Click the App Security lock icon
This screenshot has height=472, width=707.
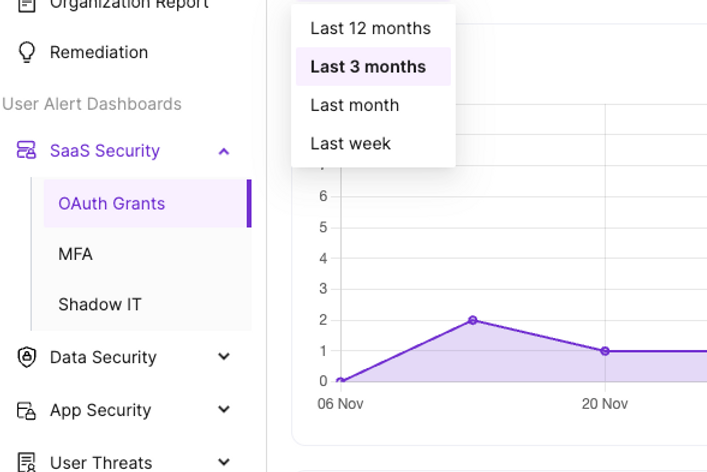27,410
